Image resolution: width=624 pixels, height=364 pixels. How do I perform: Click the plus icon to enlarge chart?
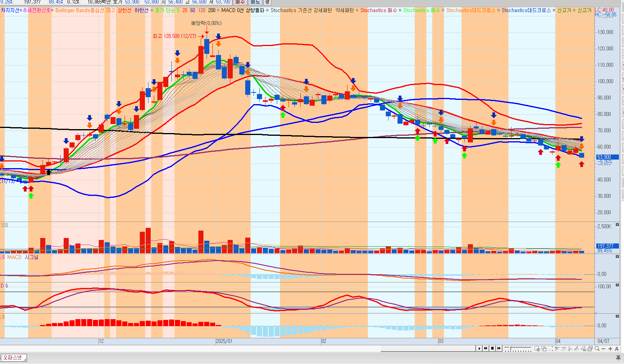tap(610, 348)
